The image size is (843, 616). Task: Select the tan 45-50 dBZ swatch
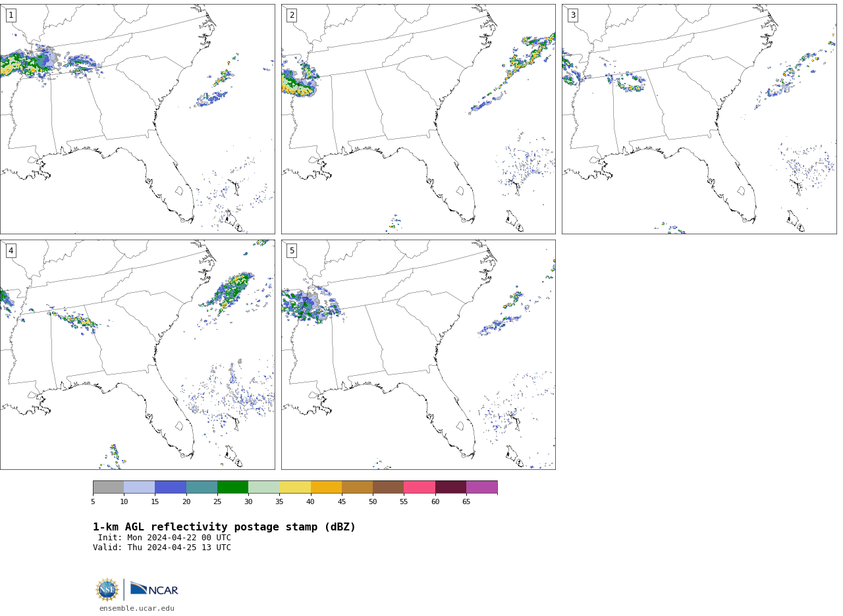click(357, 487)
